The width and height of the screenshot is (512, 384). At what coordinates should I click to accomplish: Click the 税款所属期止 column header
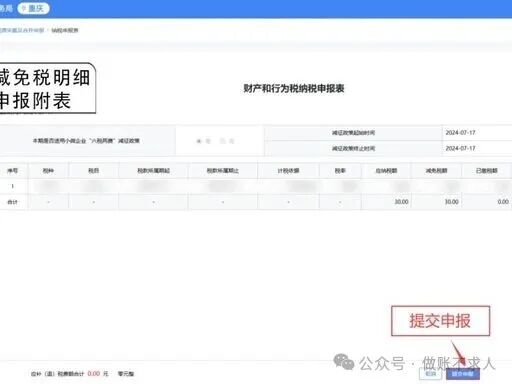coord(223,171)
